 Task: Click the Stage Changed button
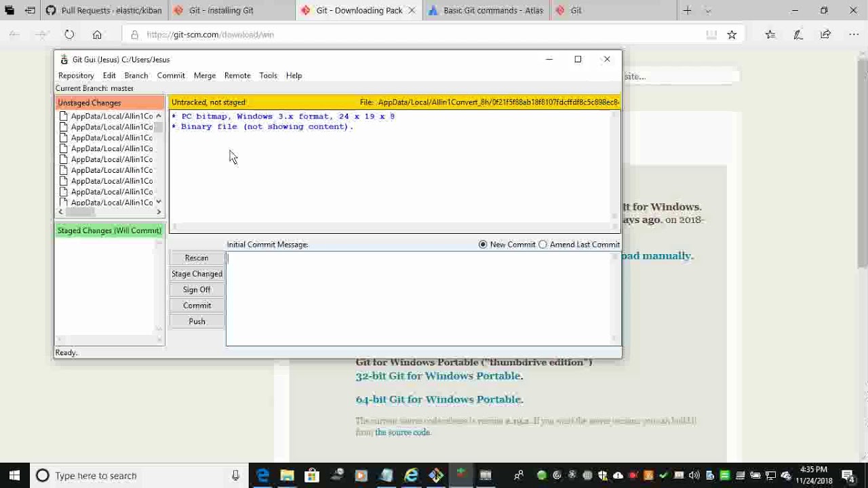click(197, 274)
